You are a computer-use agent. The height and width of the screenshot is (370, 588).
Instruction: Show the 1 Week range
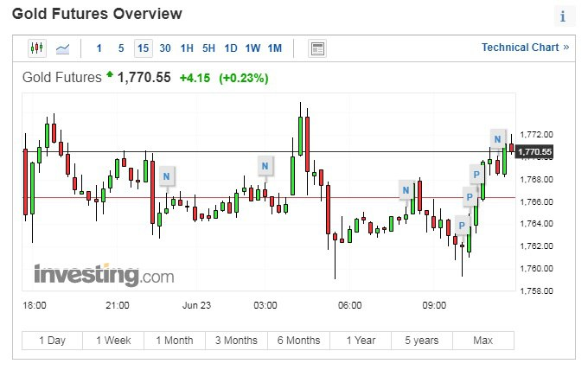point(113,341)
